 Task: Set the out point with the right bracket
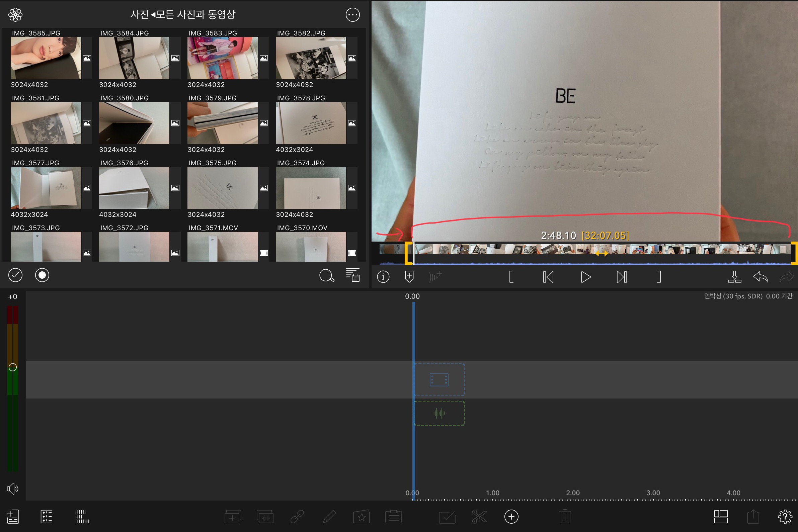point(659,277)
